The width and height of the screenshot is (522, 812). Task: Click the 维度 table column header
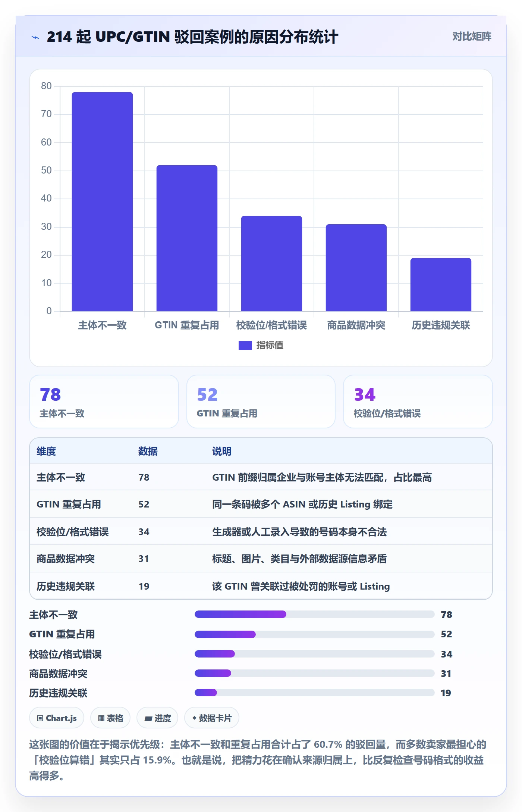coord(46,451)
